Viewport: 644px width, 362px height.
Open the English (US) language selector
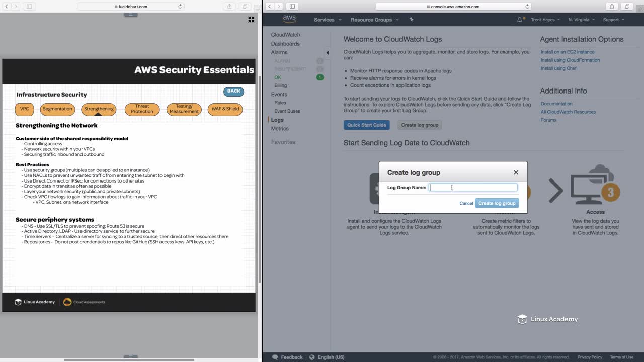[x=327, y=357]
